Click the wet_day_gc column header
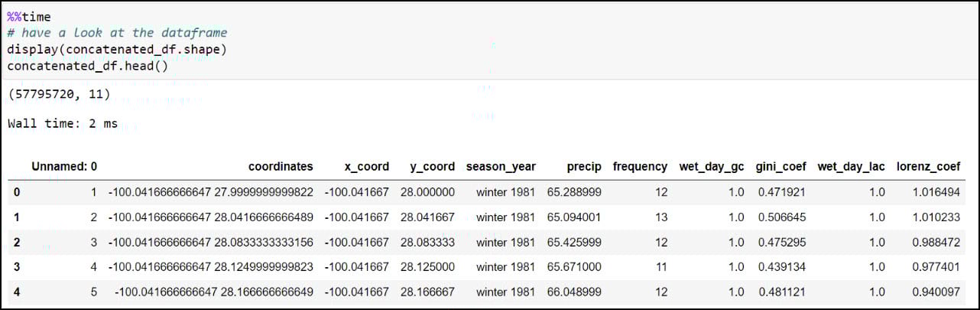The width and height of the screenshot is (980, 310). point(712,166)
